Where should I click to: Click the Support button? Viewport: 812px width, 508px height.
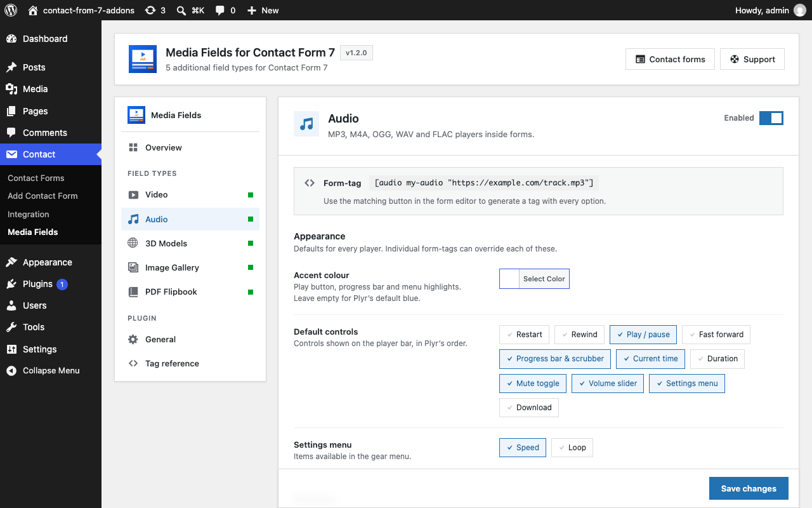pyautogui.click(x=752, y=59)
